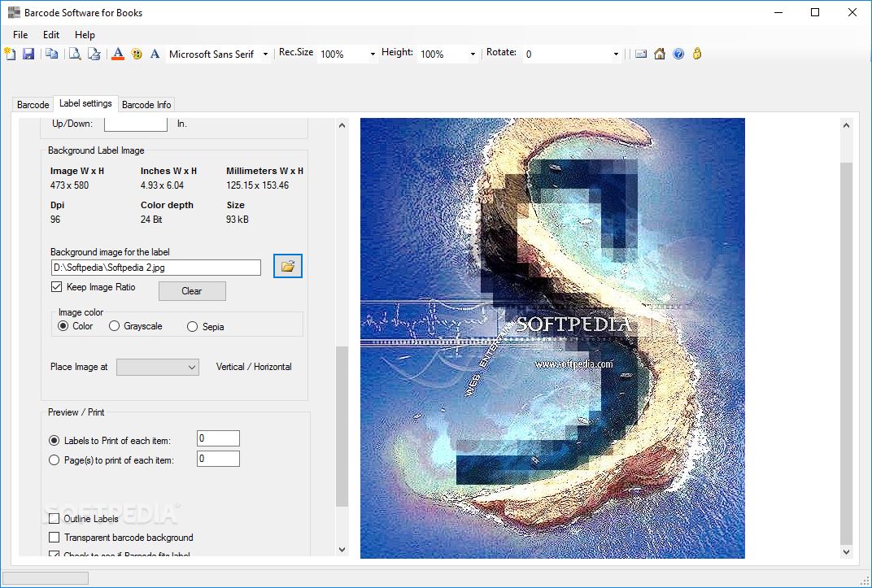Open Print Preview magnifier icon
Screen dimensions: 872x588
(75, 54)
